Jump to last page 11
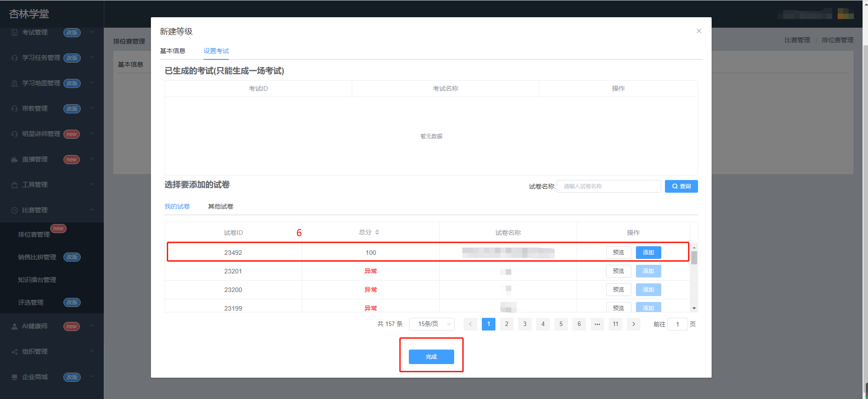The height and width of the screenshot is (399, 868). pyautogui.click(x=616, y=324)
